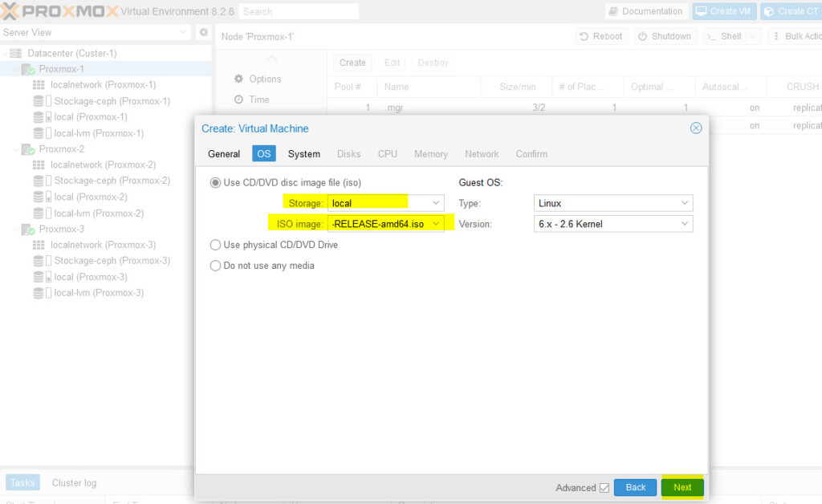Select Use CD/DVD disc image file radio
Viewport: 822px width, 504px height.
click(215, 183)
